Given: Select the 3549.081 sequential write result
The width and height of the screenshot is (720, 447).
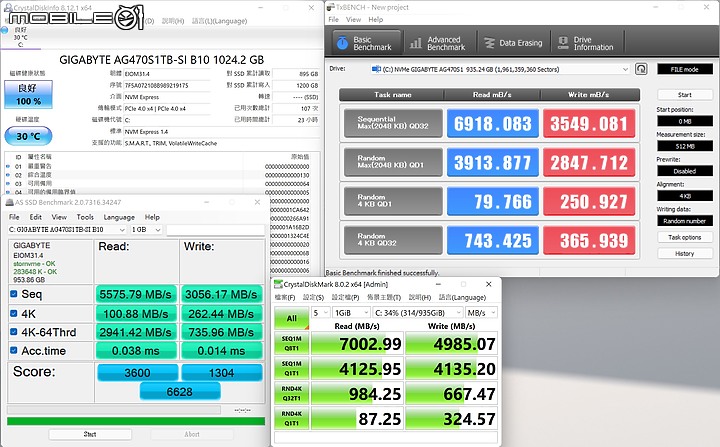Looking at the screenshot, I should coord(589,123).
